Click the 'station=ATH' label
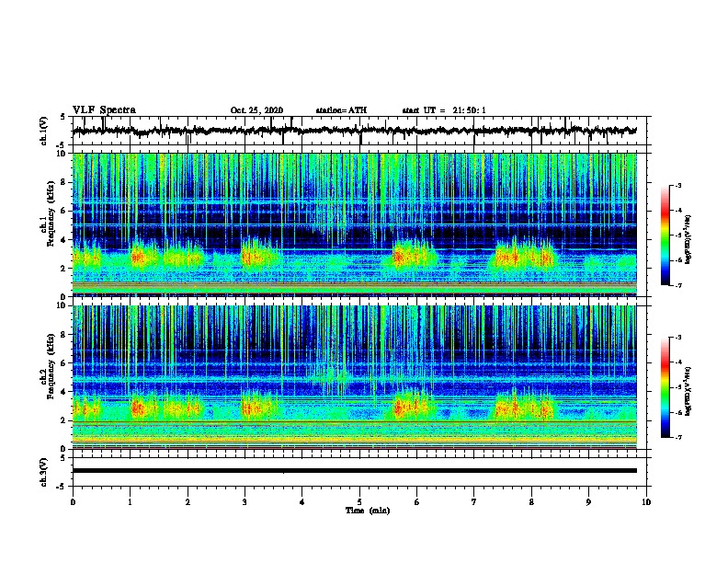Viewport: 728px width, 563px height. point(341,110)
